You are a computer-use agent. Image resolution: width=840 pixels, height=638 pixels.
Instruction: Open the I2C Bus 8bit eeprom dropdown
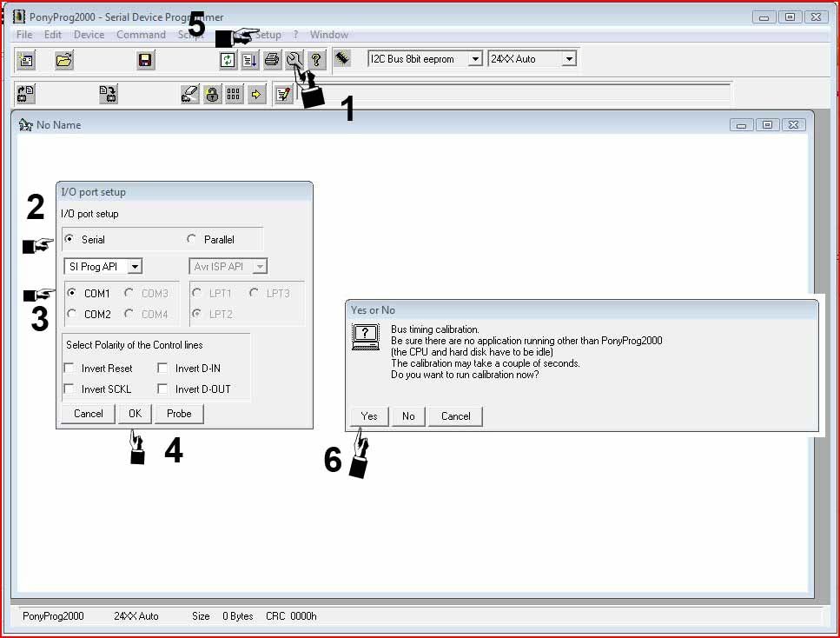[x=474, y=59]
